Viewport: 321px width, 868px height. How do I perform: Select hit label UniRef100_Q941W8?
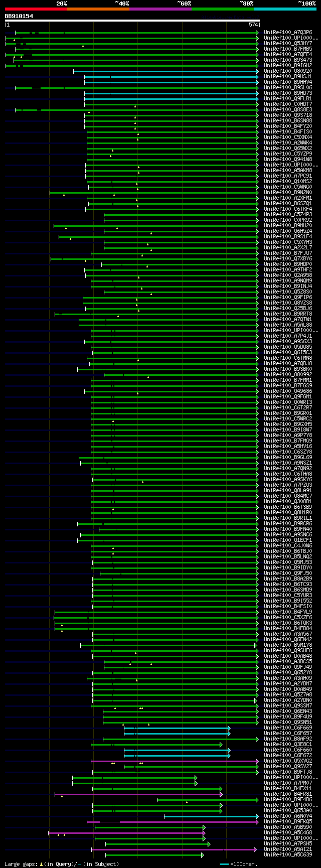click(x=288, y=159)
